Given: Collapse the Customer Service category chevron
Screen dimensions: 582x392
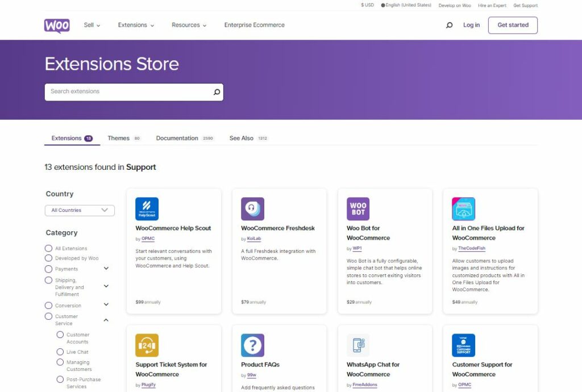Looking at the screenshot, I should tap(106, 320).
